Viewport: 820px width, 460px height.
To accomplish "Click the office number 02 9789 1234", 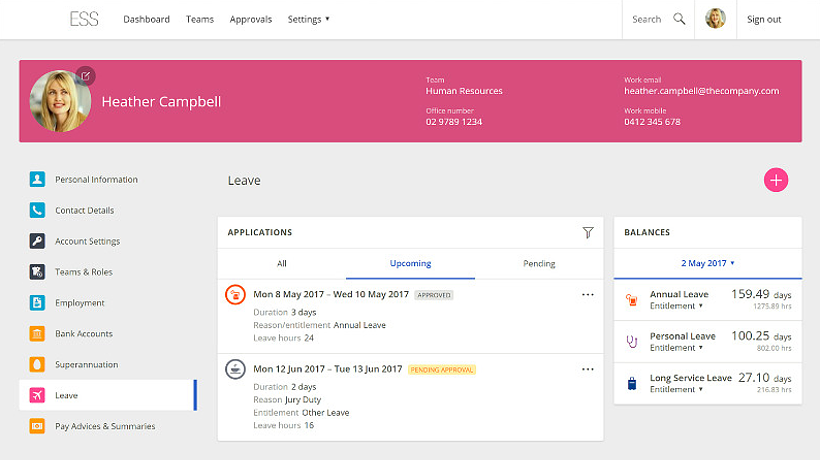I will pos(454,122).
